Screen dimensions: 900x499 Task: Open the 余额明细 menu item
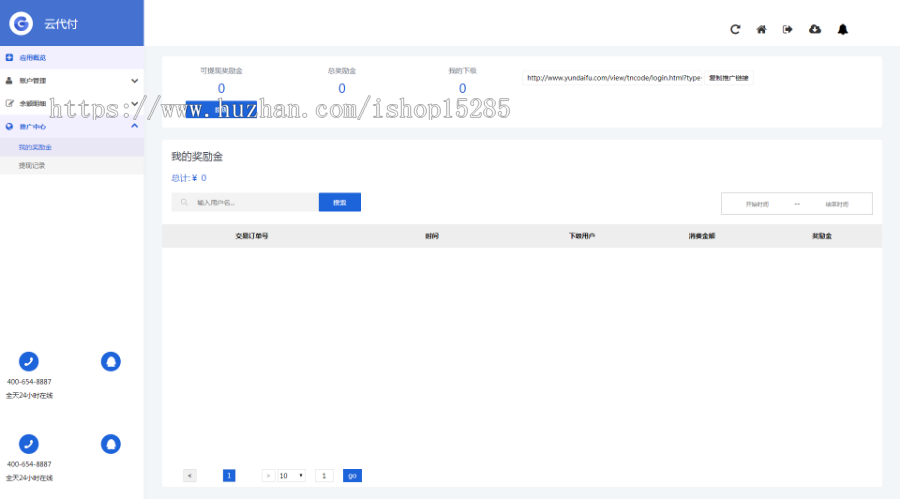pyautogui.click(x=72, y=103)
